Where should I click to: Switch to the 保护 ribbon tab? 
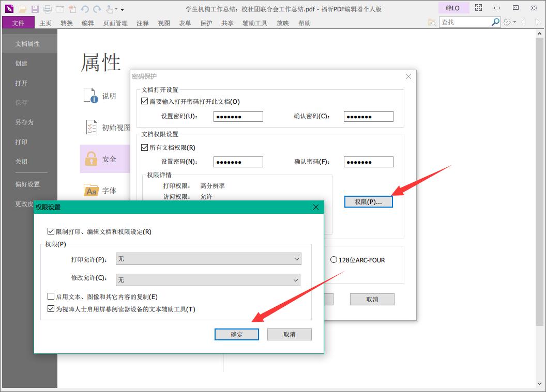(x=206, y=23)
